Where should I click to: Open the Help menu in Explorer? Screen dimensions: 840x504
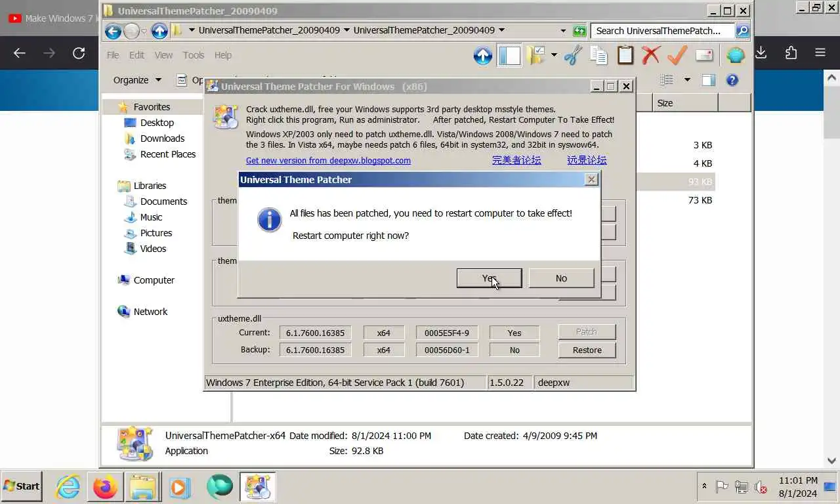point(223,55)
